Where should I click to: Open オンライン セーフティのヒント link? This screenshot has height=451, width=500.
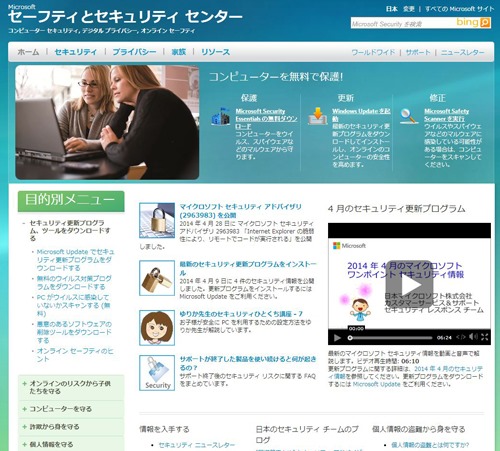click(75, 355)
